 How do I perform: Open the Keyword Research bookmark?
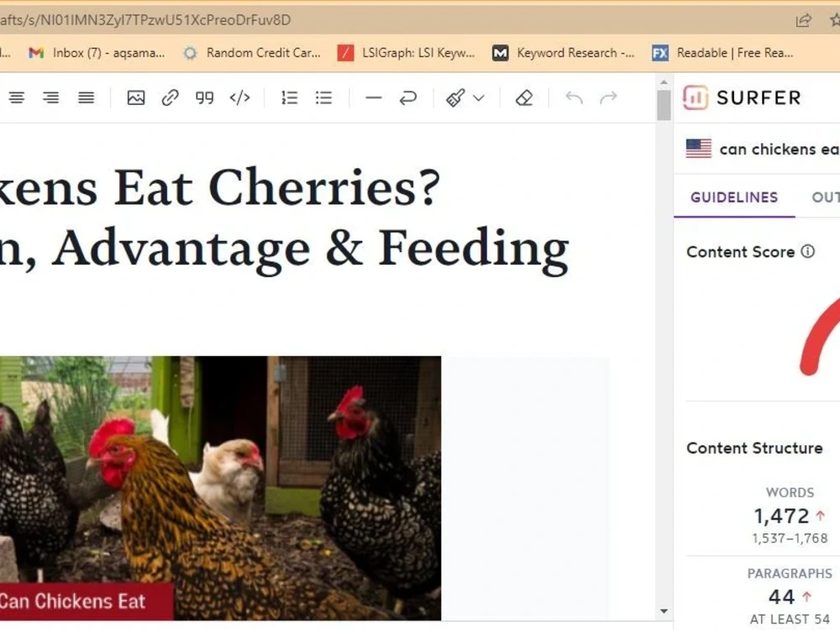(x=563, y=52)
